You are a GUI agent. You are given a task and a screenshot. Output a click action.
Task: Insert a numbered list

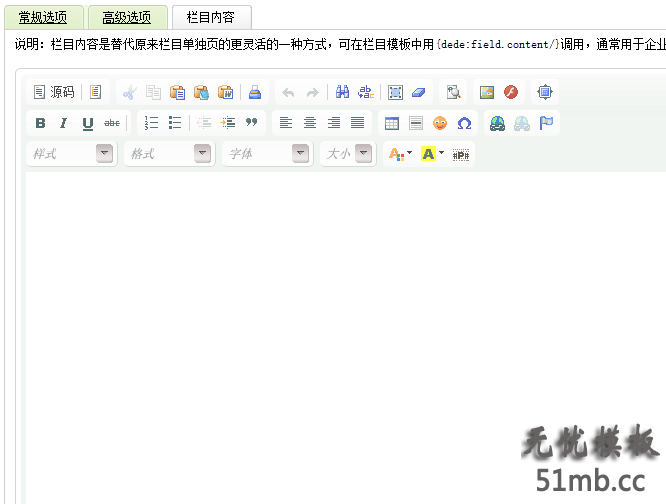click(x=151, y=123)
